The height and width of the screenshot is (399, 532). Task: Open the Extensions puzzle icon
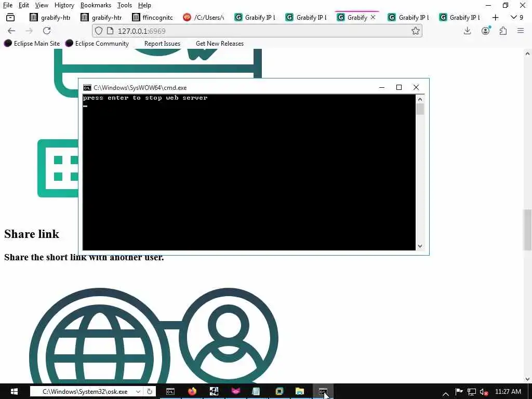coord(503,31)
